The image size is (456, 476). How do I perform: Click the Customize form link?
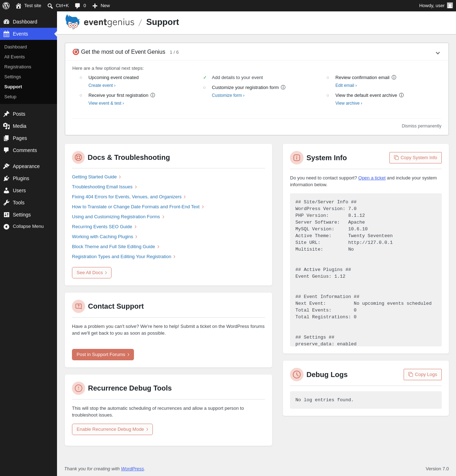(228, 95)
